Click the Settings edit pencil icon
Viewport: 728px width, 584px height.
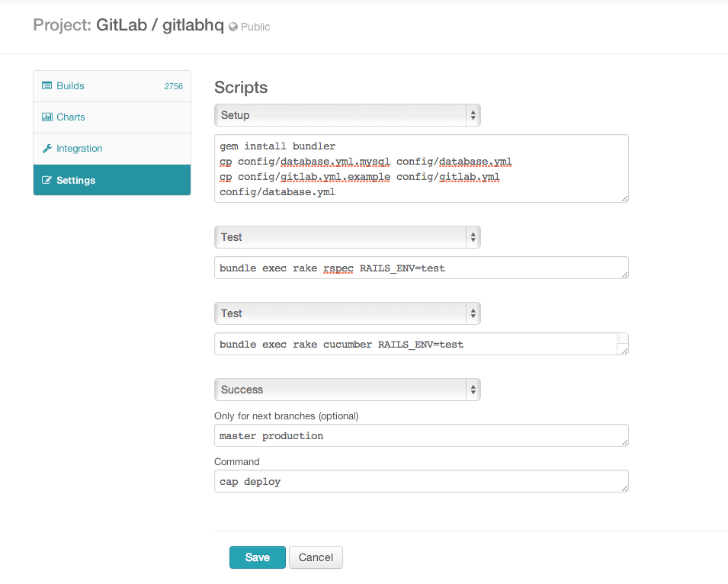[47, 180]
